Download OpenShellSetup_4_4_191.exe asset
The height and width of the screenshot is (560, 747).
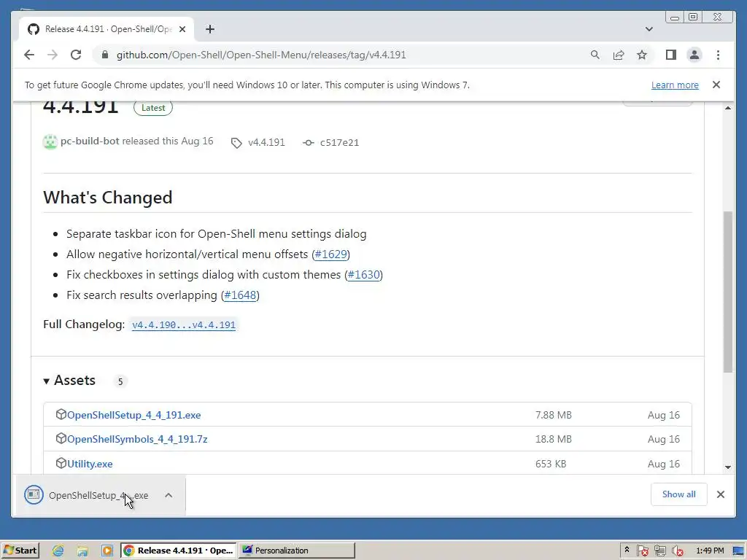click(x=134, y=415)
